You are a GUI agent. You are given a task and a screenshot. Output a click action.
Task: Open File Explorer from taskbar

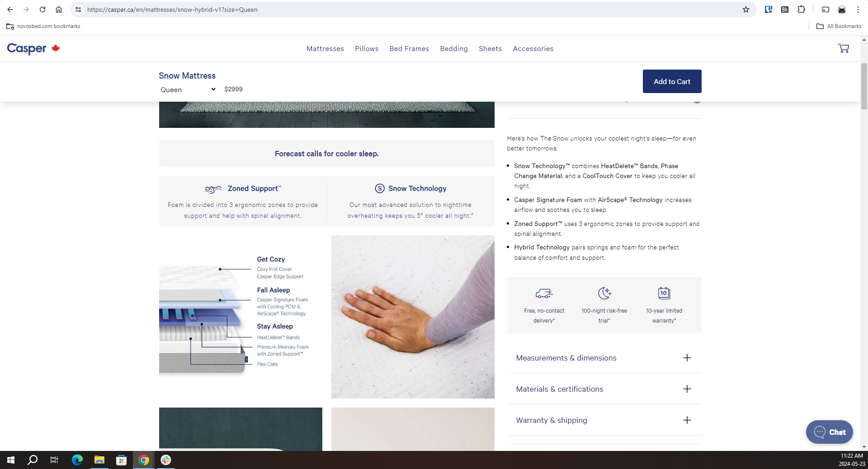coord(99,460)
